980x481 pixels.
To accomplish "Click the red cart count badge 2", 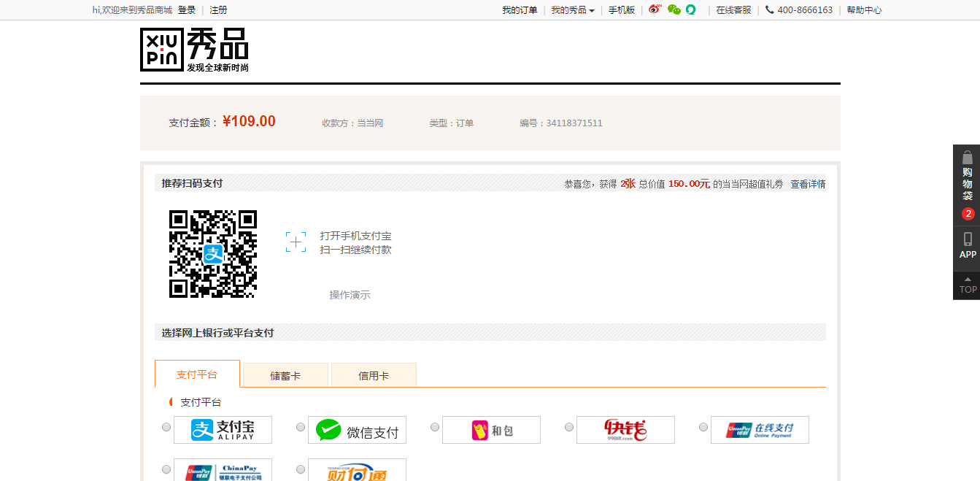I will [x=968, y=214].
